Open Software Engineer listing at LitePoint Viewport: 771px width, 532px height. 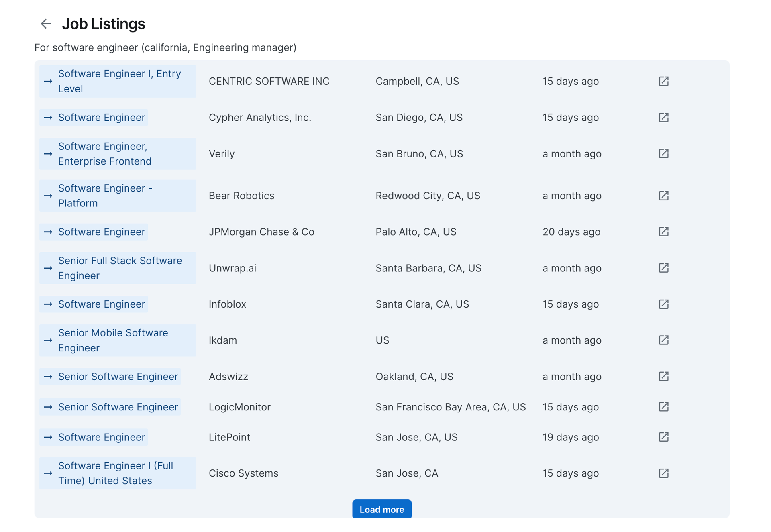(94, 437)
